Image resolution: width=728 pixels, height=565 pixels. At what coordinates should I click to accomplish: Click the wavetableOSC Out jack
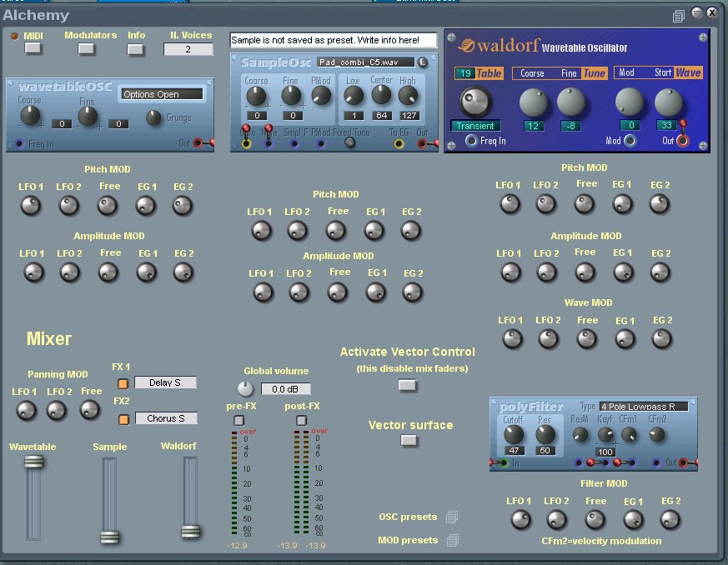pyautogui.click(x=198, y=143)
